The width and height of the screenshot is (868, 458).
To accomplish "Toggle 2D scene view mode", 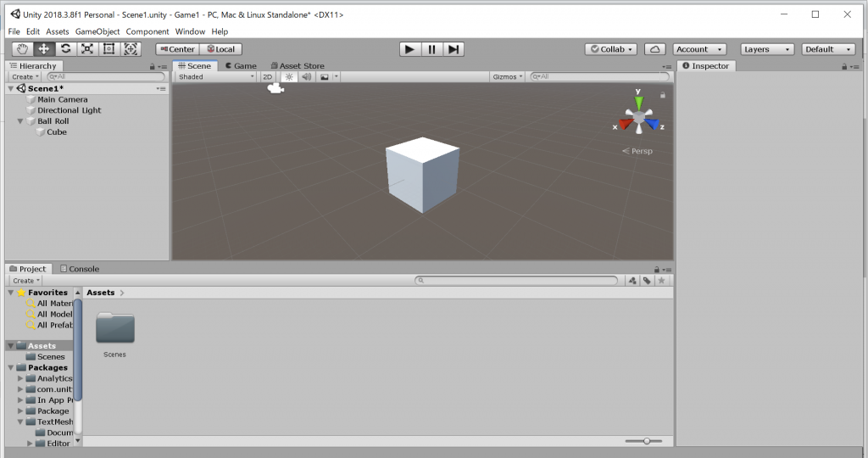I will tap(267, 77).
